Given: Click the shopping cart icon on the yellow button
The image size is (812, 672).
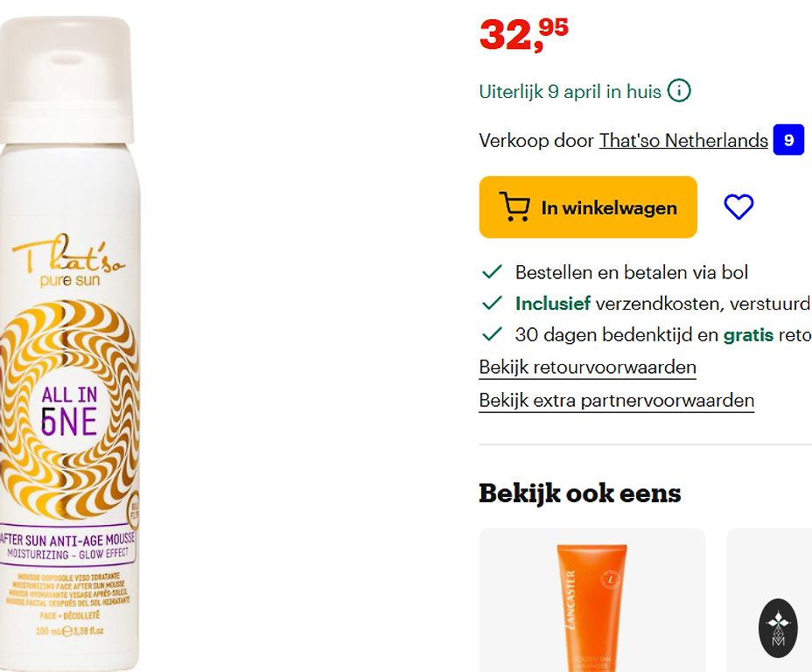Looking at the screenshot, I should (x=514, y=206).
